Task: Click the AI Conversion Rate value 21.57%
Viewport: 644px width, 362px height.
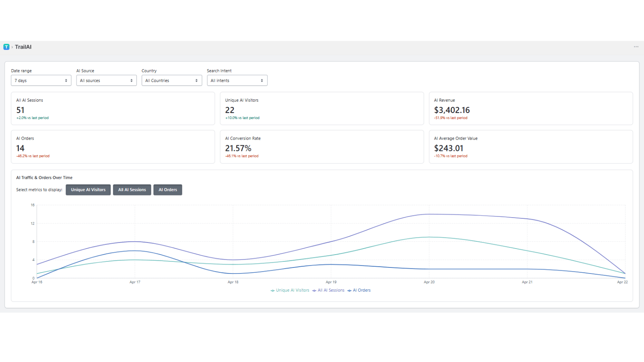Action: click(238, 148)
